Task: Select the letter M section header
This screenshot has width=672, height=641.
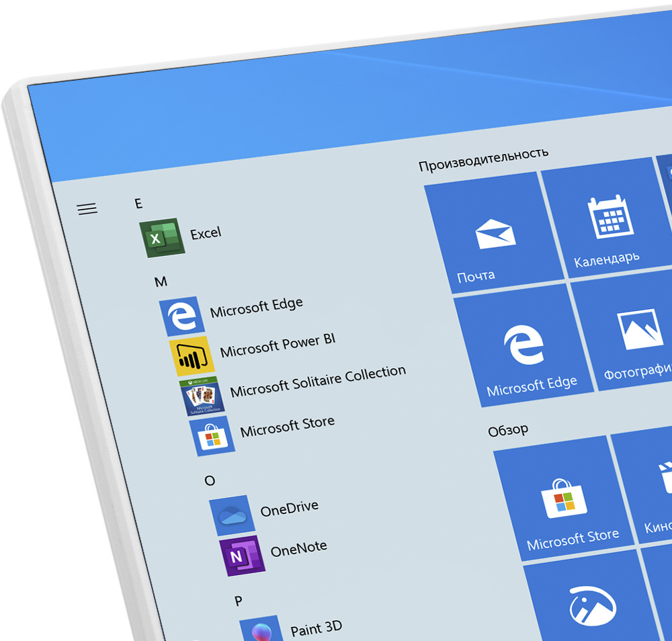Action: 161,282
